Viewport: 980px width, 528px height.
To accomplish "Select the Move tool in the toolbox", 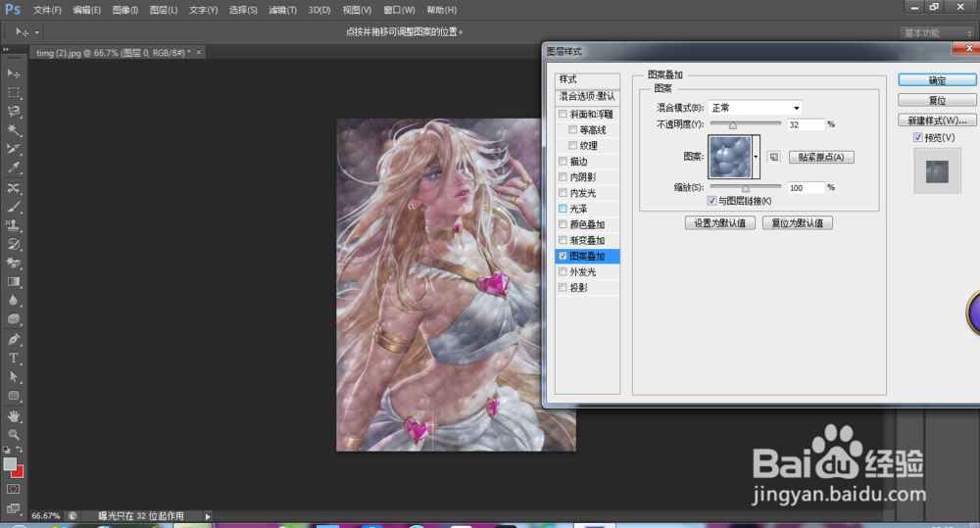I will tap(13, 73).
